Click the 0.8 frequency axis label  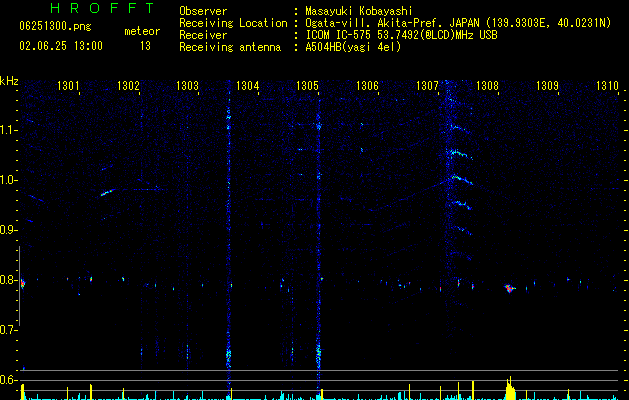tap(8, 280)
